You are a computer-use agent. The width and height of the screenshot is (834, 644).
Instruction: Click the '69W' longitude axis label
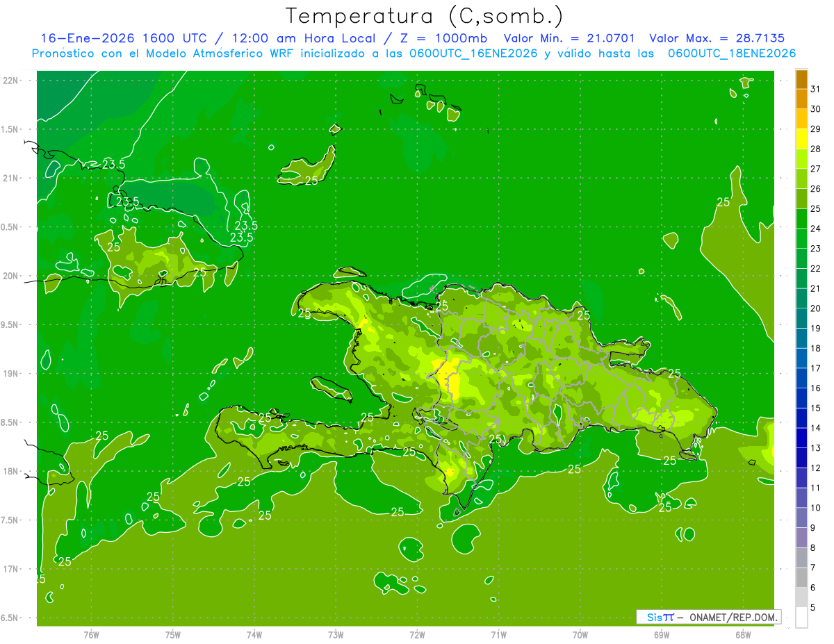tap(661, 635)
